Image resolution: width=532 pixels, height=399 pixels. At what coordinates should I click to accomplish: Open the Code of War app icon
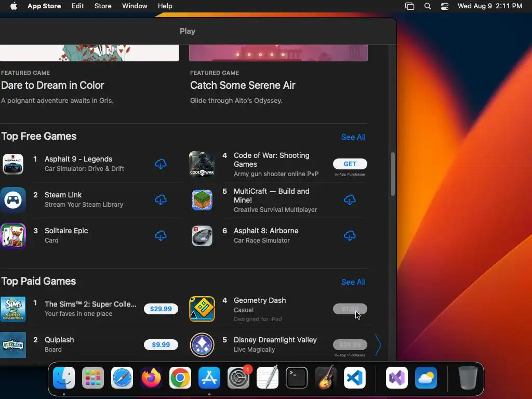(202, 164)
